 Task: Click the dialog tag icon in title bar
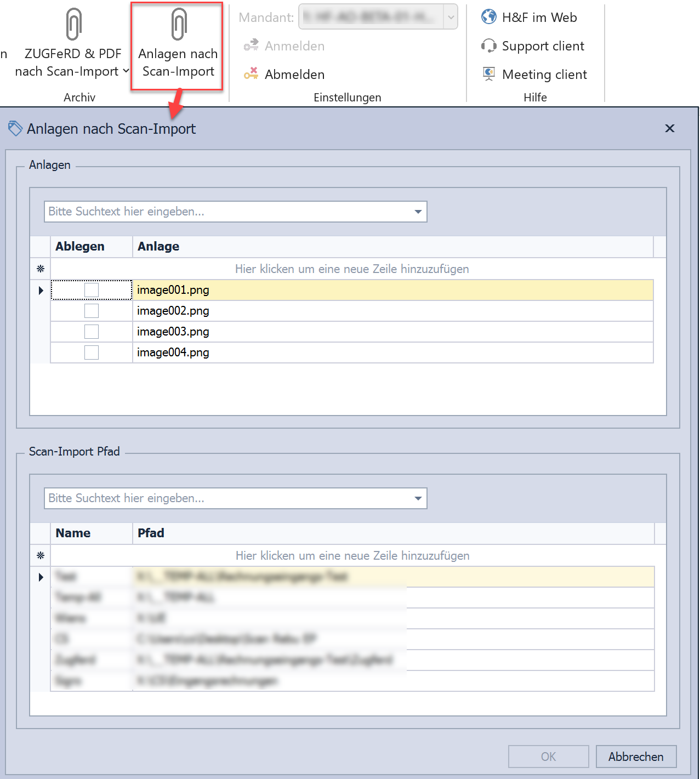pyautogui.click(x=15, y=128)
